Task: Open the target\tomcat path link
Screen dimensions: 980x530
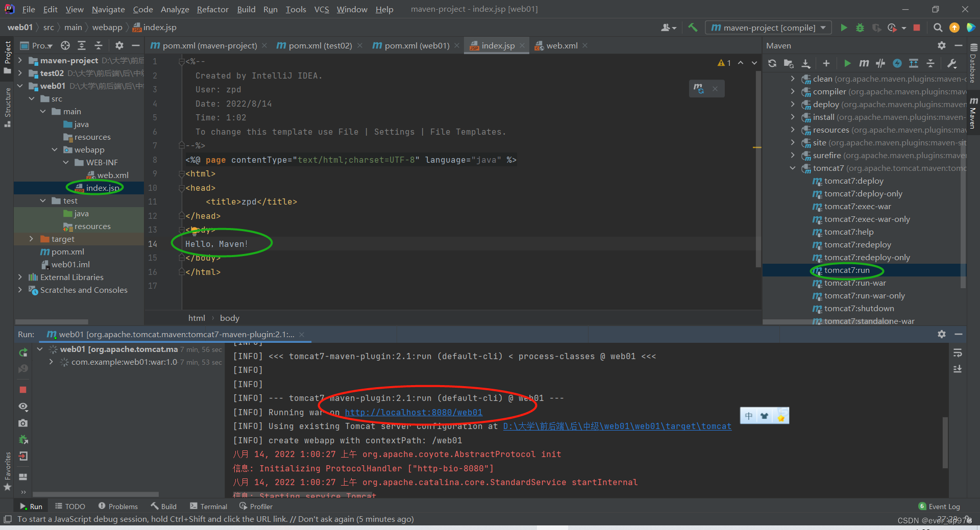Action: [617, 426]
